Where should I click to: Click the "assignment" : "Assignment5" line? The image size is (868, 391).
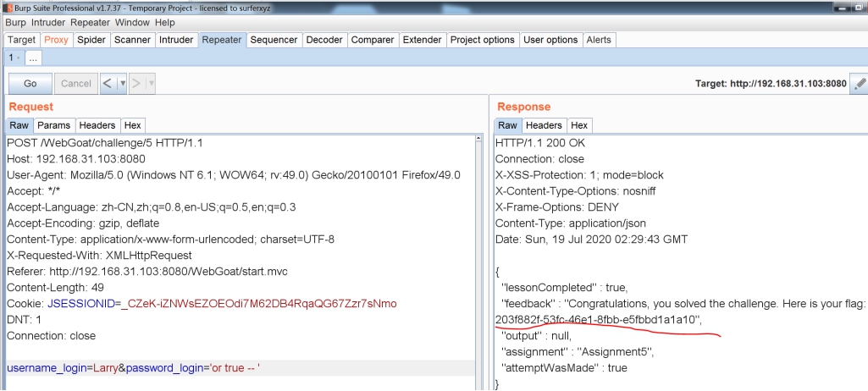tap(579, 352)
